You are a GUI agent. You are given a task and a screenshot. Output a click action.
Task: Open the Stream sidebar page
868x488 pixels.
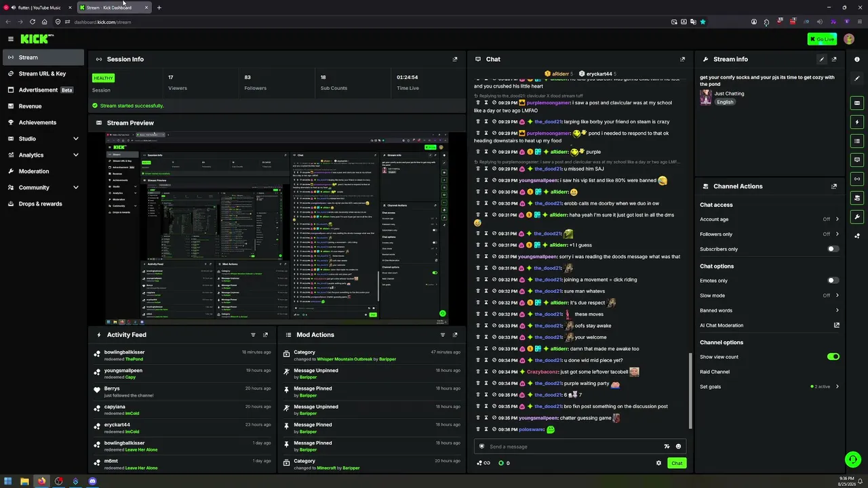coord(42,58)
